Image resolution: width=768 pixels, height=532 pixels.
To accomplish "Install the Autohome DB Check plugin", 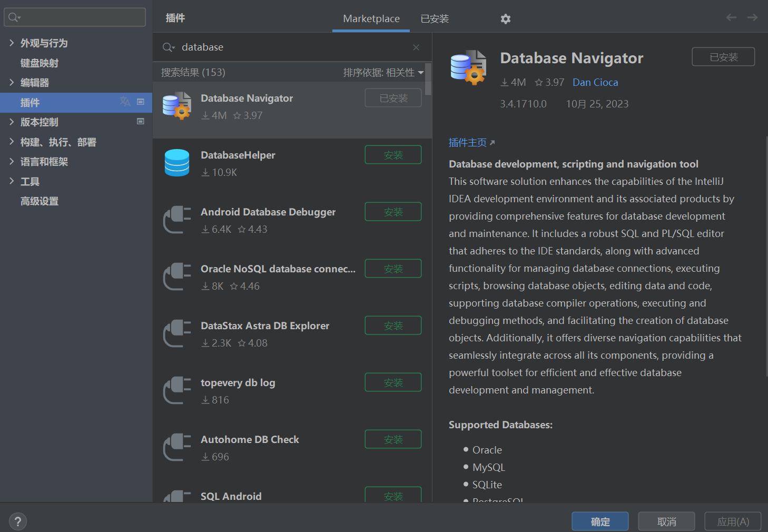I will (x=393, y=439).
